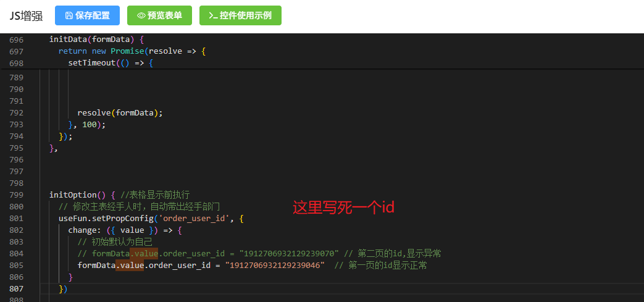Screen dimensions: 644x302
Task: Click line number 799 in the gutter
Action: coord(16,195)
